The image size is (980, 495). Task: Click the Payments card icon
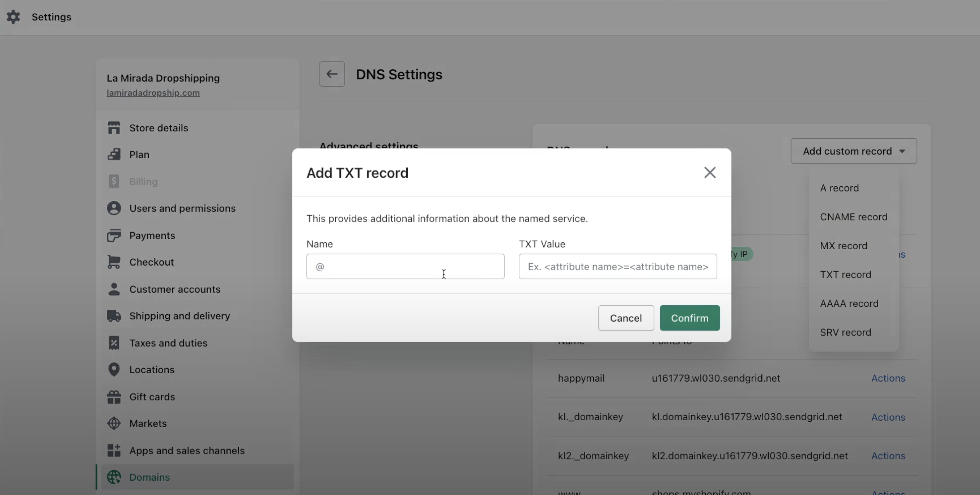pos(114,235)
